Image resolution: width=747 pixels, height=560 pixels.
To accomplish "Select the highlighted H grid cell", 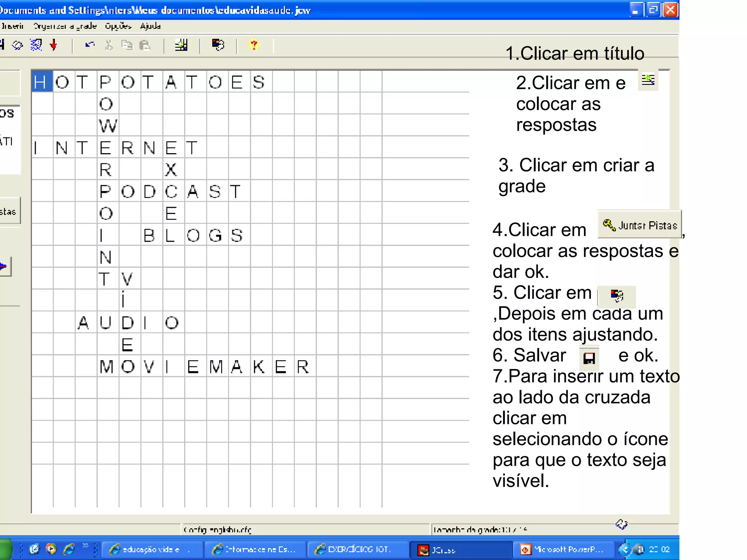I will point(42,81).
